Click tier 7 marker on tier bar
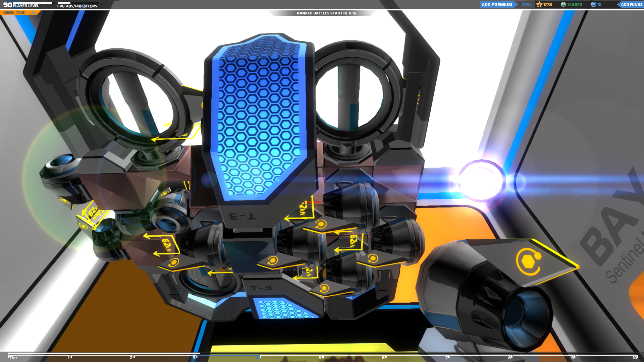644x362 pixels. (447, 357)
